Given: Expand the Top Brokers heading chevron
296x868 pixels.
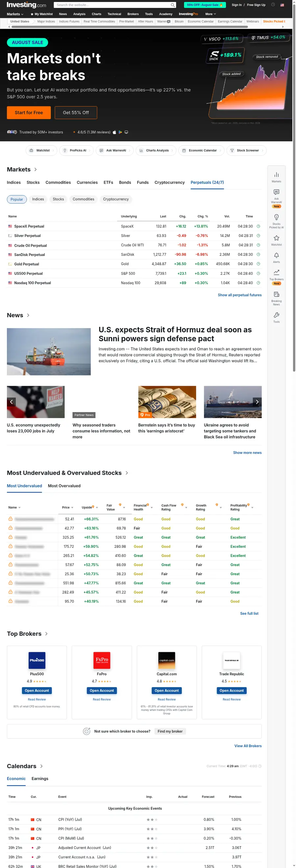Looking at the screenshot, I should tap(46, 634).
